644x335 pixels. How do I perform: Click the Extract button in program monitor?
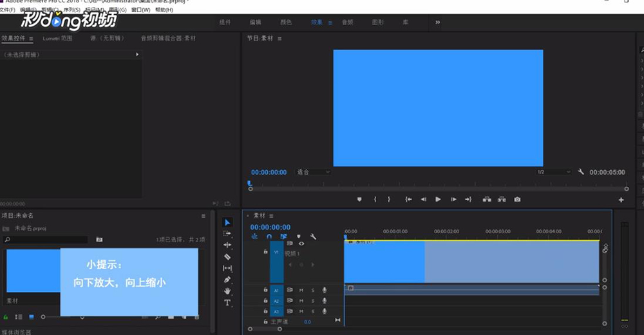pyautogui.click(x=502, y=199)
